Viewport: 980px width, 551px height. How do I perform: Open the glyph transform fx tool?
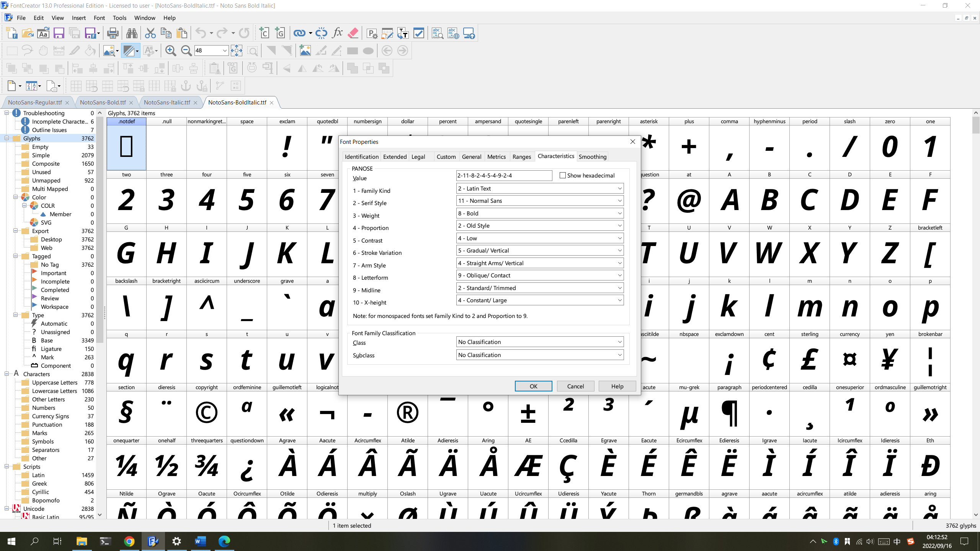click(x=337, y=33)
